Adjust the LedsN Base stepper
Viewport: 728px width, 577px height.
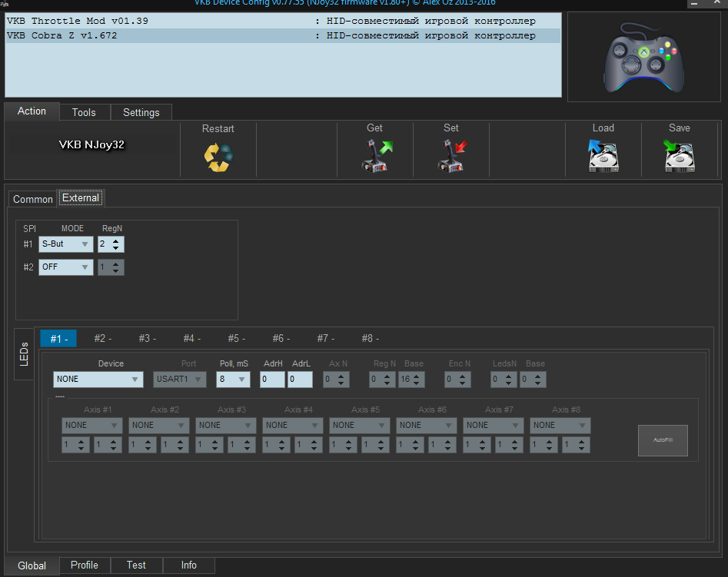[533, 380]
